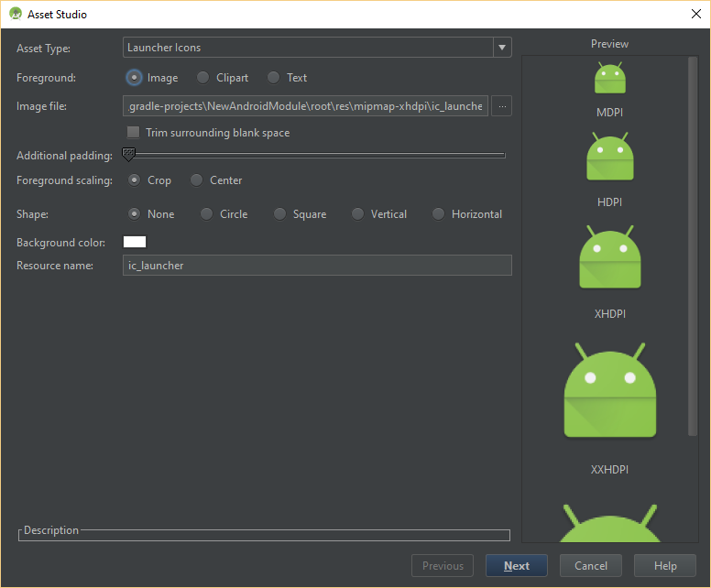Click the Asset Studio Android logo icon
This screenshot has width=711, height=588.
(16, 14)
